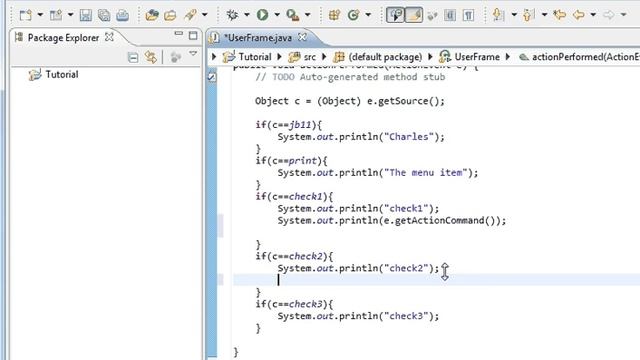Toggle Link with Editor in Package Explorer
The width and height of the screenshot is (640, 360).
click(x=151, y=57)
